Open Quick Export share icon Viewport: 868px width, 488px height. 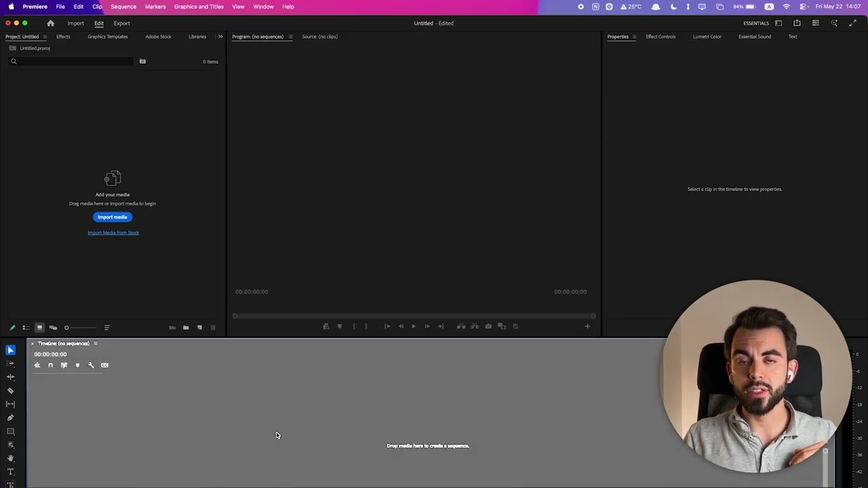[x=797, y=23]
